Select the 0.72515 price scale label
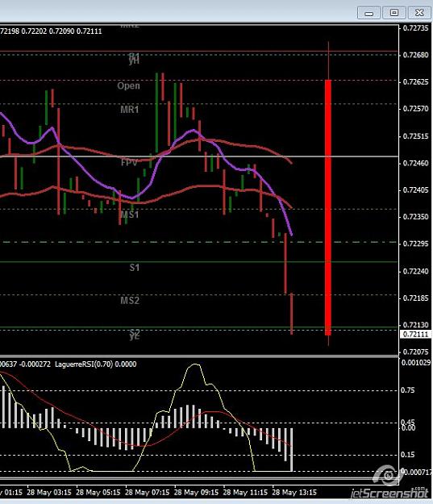The height and width of the screenshot is (504, 433). pos(415,136)
